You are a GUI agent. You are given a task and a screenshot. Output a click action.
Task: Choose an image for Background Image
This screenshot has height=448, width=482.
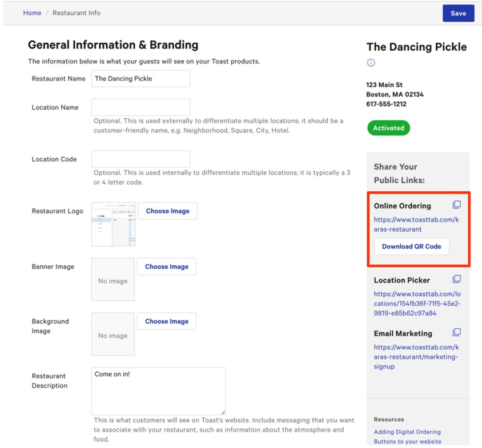pyautogui.click(x=166, y=321)
